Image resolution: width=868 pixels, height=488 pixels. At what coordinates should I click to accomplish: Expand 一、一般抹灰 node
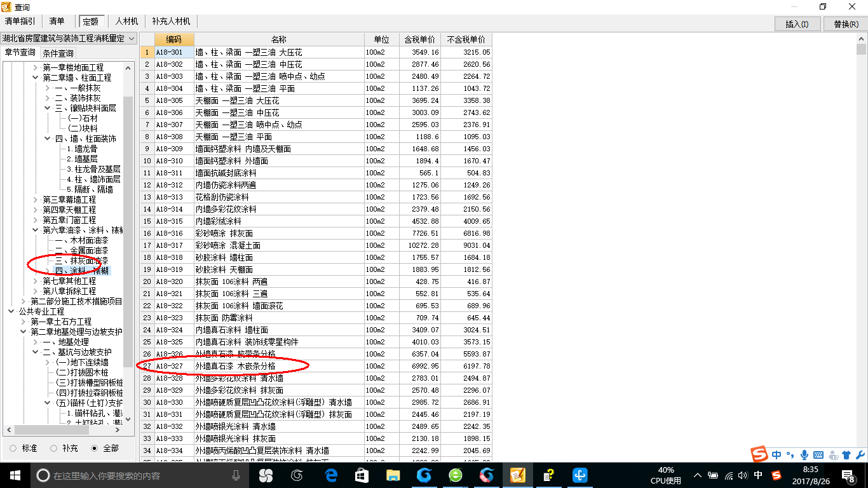(48, 88)
